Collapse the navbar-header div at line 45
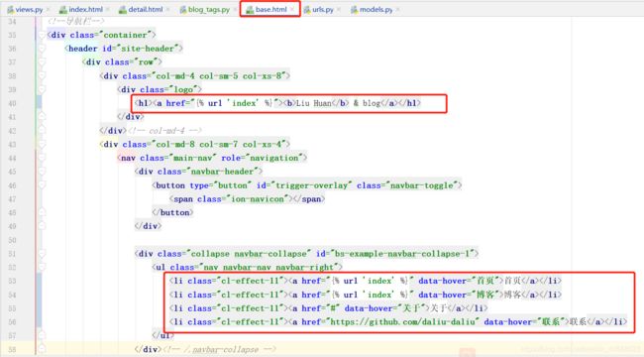Image resolution: width=644 pixels, height=357 pixels. click(x=42, y=172)
